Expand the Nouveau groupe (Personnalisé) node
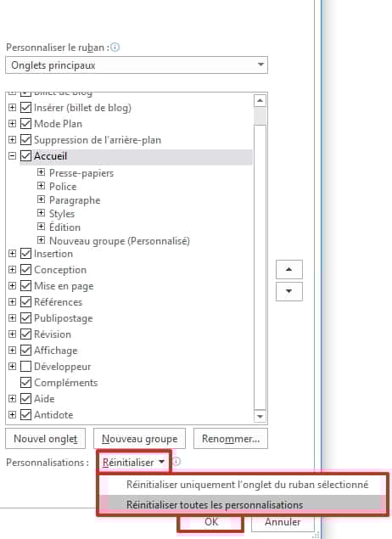 coord(41,240)
